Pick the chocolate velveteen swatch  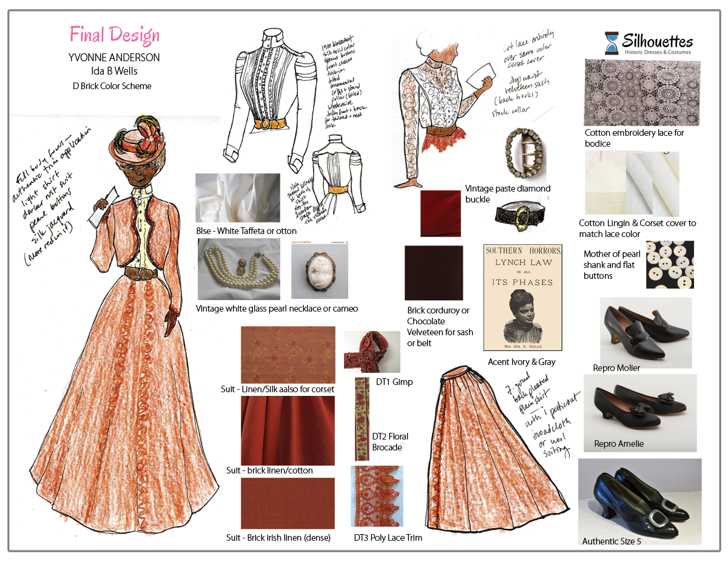434,273
